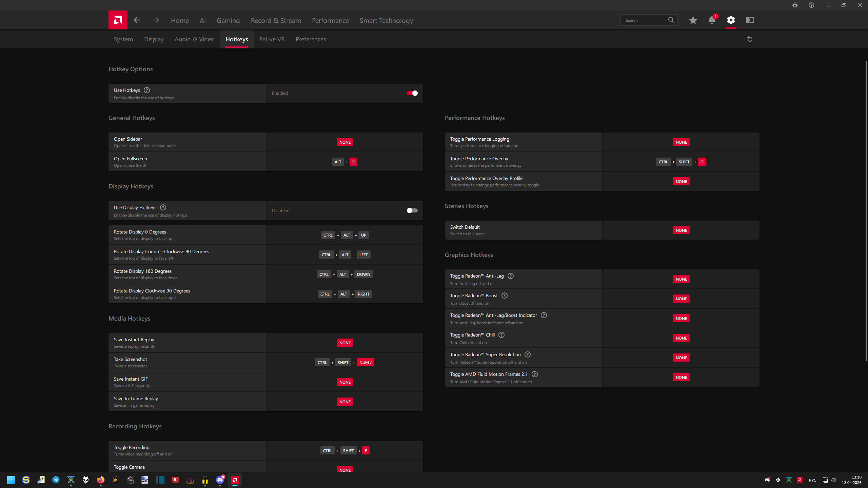Click the bug report icon
Image resolution: width=868 pixels, height=488 pixels.
click(795, 5)
